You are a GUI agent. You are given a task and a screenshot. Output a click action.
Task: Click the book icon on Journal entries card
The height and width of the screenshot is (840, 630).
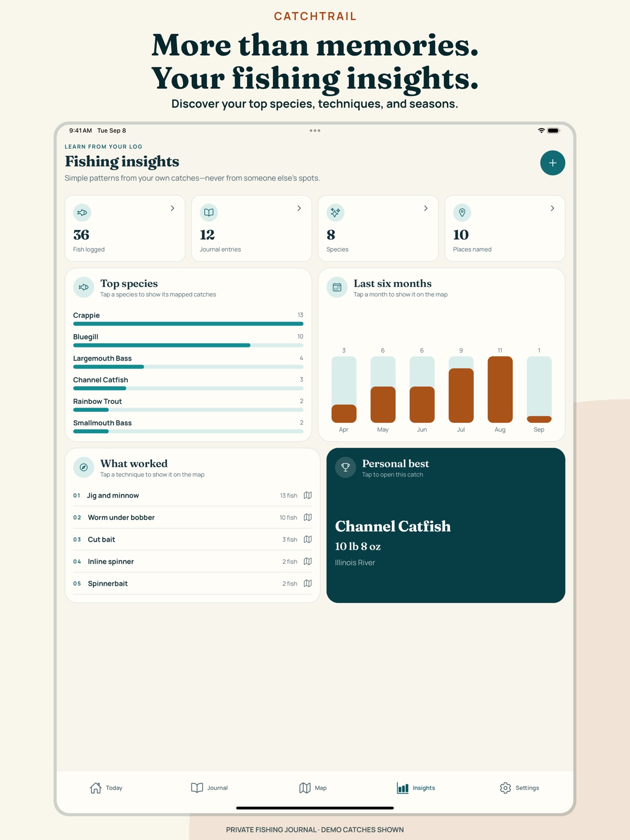pyautogui.click(x=209, y=212)
